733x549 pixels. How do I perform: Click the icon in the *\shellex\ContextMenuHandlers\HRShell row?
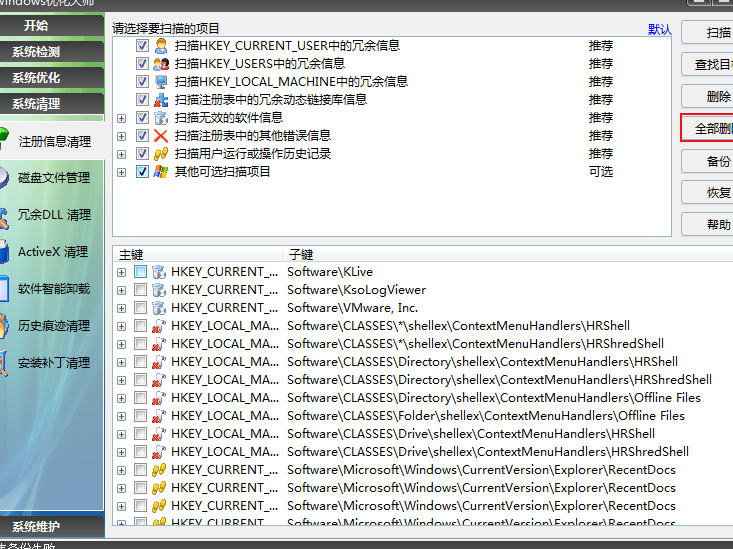click(x=159, y=326)
